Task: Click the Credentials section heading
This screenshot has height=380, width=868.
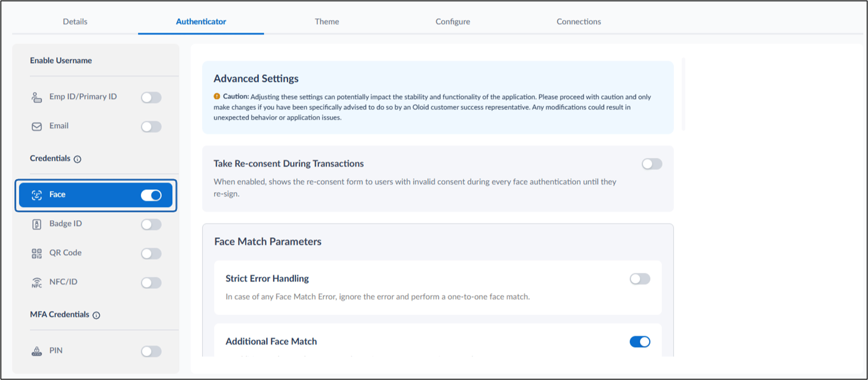Action: coord(50,158)
